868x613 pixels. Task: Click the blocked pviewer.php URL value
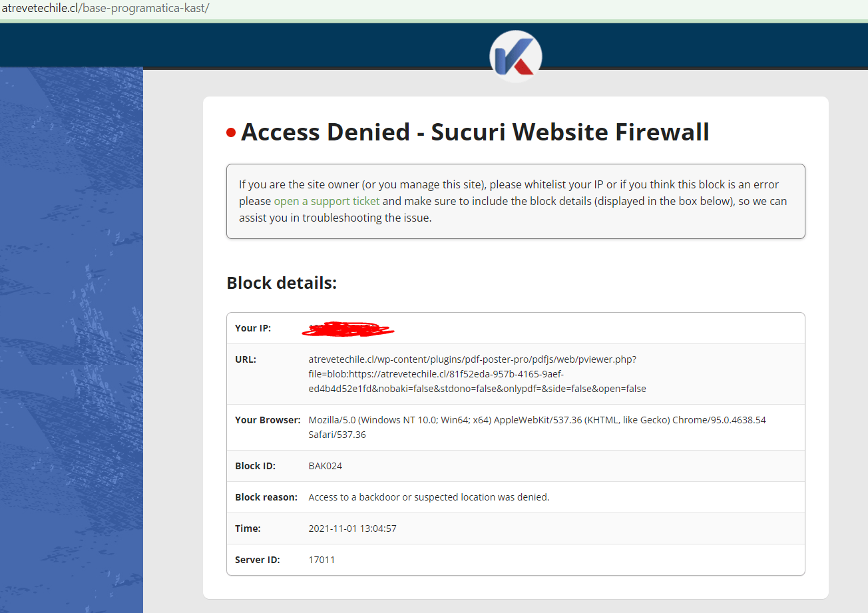coord(472,373)
